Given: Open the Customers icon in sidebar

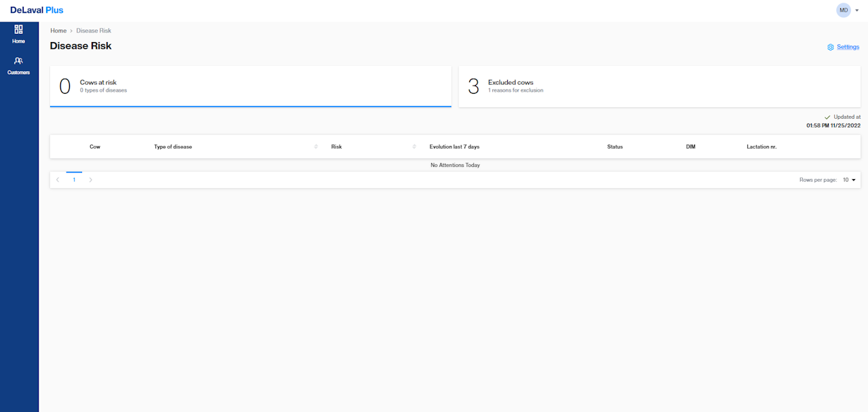Looking at the screenshot, I should [x=18, y=61].
